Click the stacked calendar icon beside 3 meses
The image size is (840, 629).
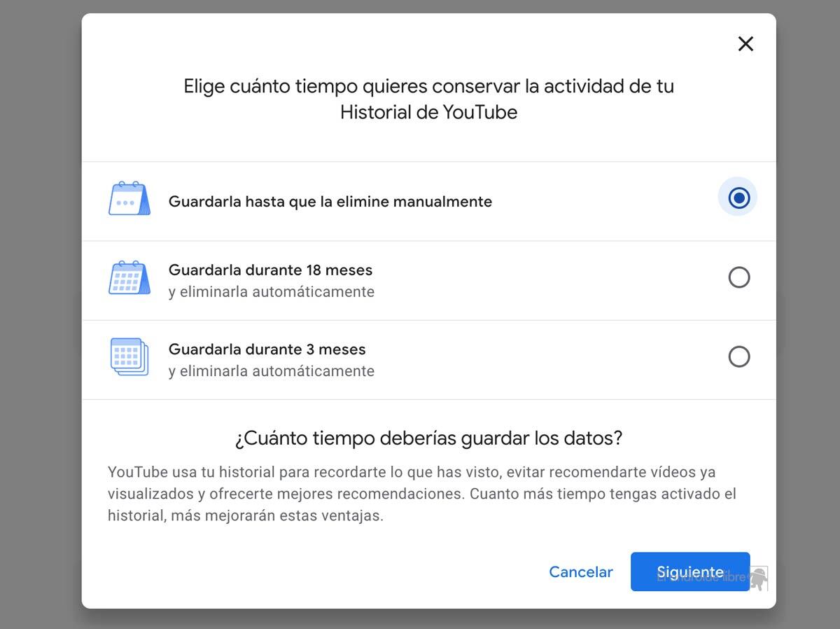pyautogui.click(x=129, y=357)
